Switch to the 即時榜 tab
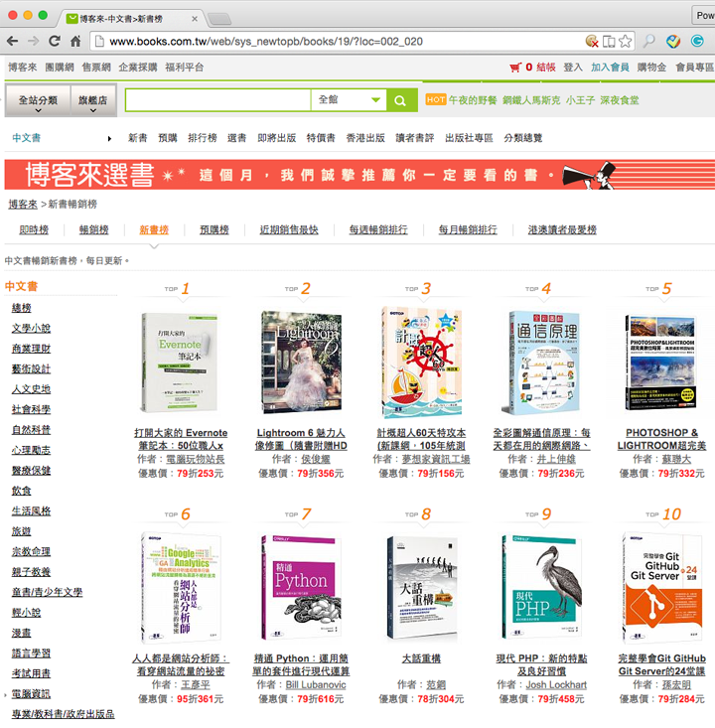 [34, 229]
